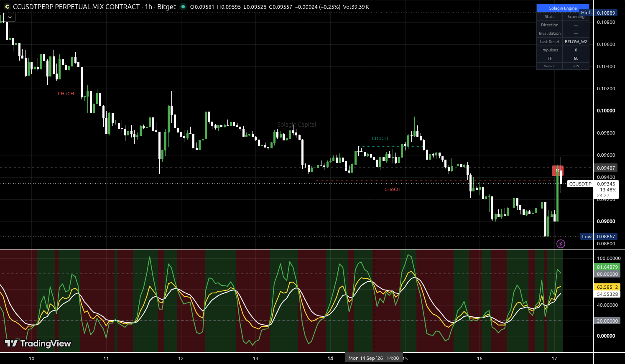The height and width of the screenshot is (364, 625).
Task: Click the red CHoCH label below 0.09400
Action: (x=392, y=190)
